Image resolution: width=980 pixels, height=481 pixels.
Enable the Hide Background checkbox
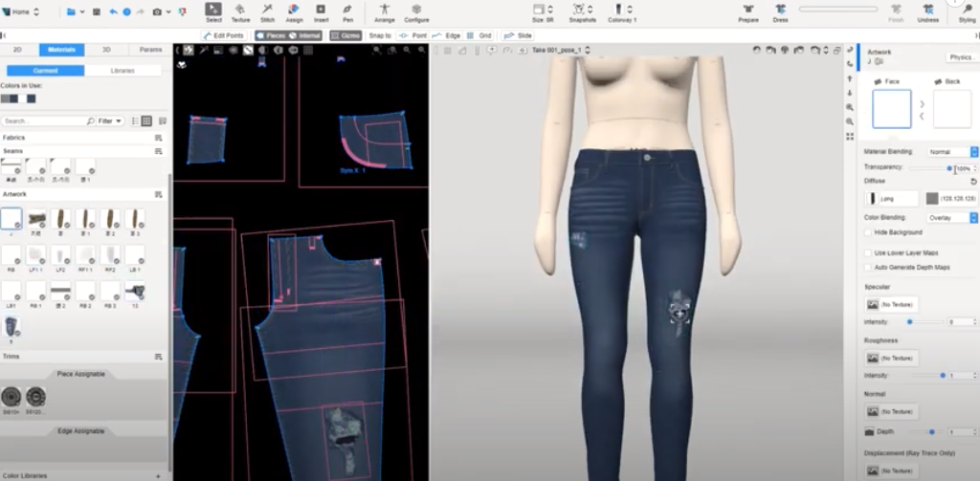(868, 232)
